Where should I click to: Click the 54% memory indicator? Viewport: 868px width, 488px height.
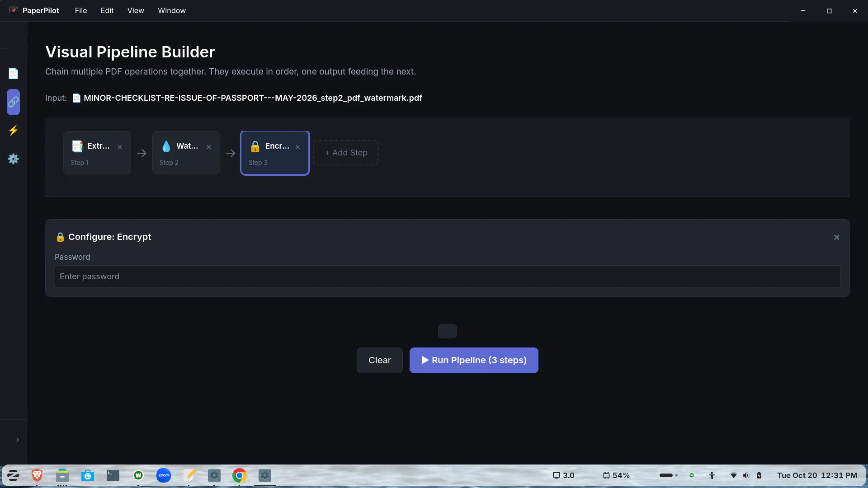coord(616,475)
